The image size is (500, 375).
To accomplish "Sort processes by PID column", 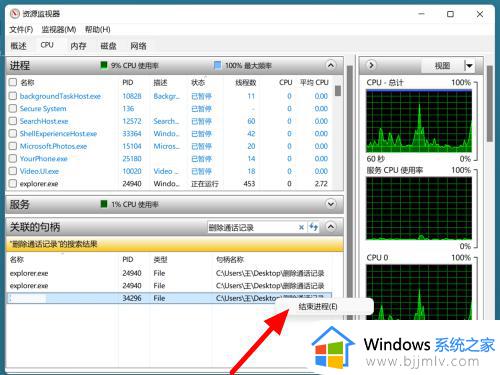I will (x=128, y=82).
